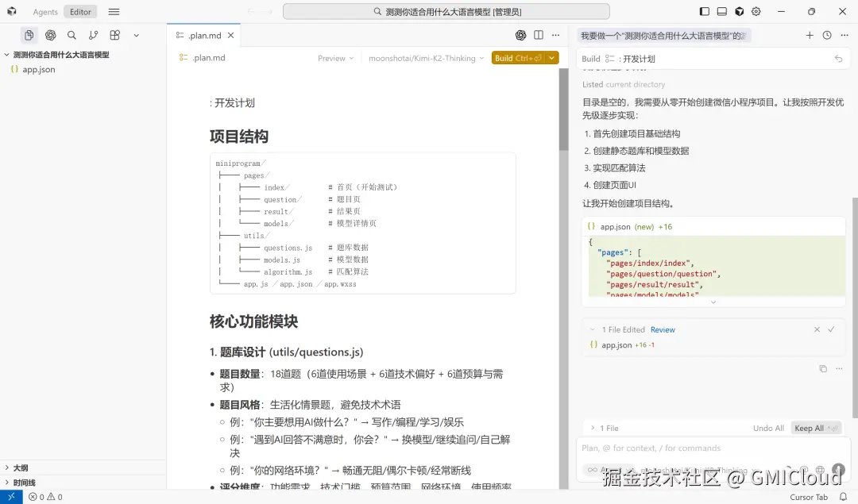This screenshot has width=858, height=504.
Task: Open message more options menu
Action: [x=839, y=368]
